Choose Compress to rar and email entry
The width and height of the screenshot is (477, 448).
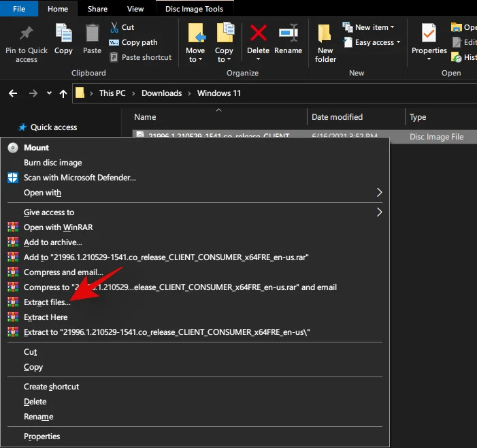pyautogui.click(x=195, y=287)
